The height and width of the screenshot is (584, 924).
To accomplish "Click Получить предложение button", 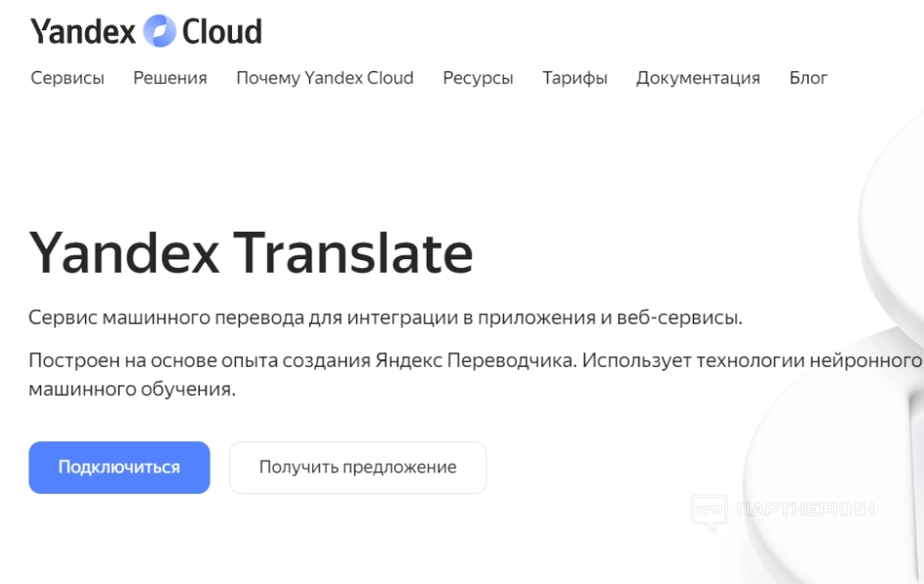I will coord(357,468).
